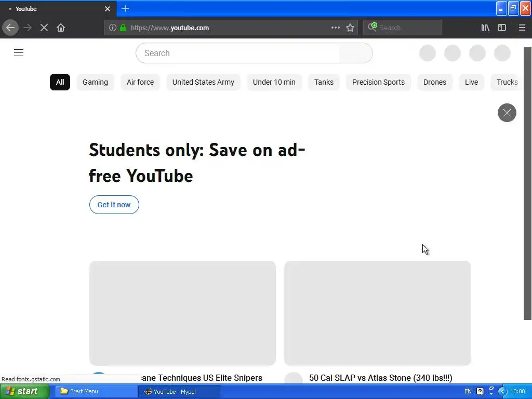Viewport: 532px width, 399px height.
Task: Expand hidden tray icons arrow
Action: [x=502, y=392]
